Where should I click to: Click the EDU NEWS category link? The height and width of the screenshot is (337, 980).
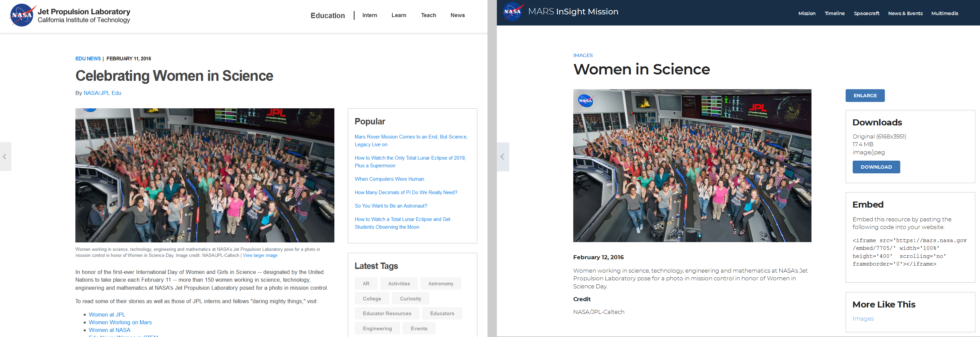tap(88, 59)
